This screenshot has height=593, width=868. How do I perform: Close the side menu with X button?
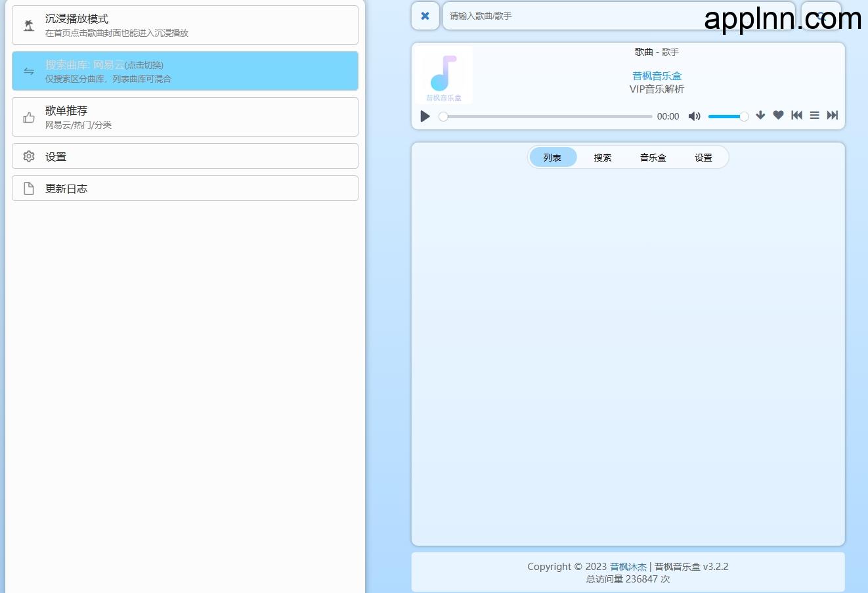425,16
